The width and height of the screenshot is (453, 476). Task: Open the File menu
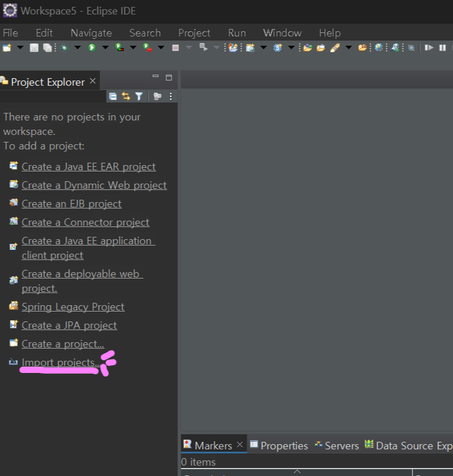point(10,33)
